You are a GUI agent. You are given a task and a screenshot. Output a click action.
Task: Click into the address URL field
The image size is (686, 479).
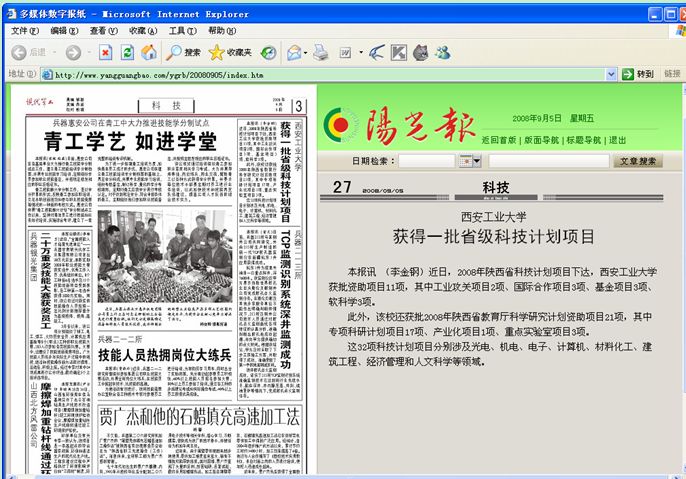click(329, 75)
